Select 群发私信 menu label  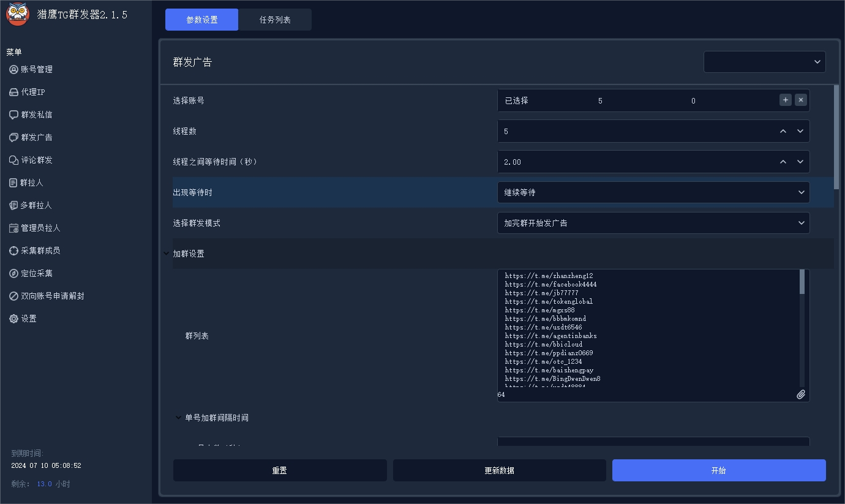[x=37, y=115]
